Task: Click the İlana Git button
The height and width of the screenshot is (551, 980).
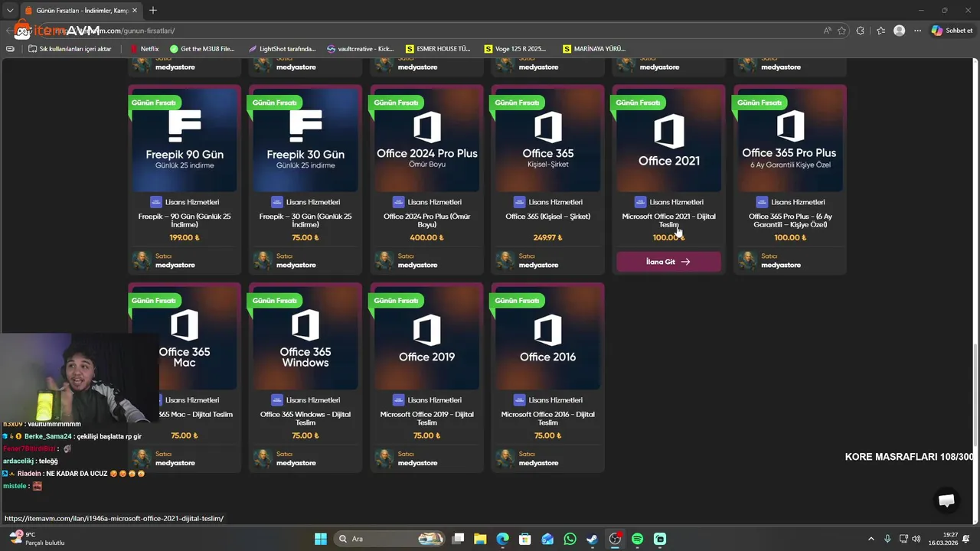Action: tap(668, 262)
